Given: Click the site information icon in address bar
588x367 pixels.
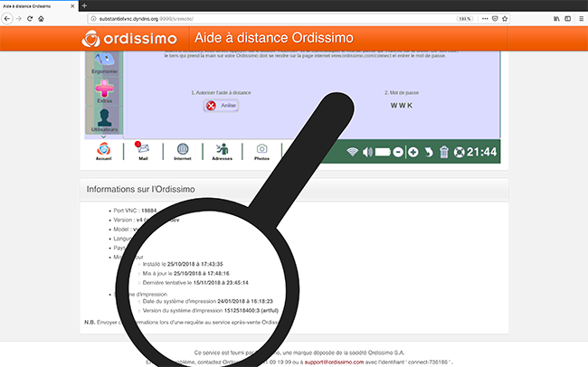Looking at the screenshot, I should point(93,19).
